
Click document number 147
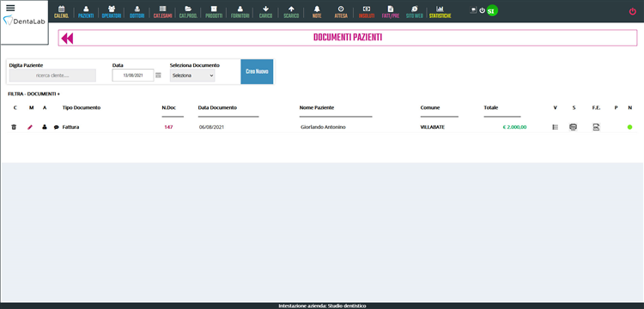pyautogui.click(x=168, y=127)
